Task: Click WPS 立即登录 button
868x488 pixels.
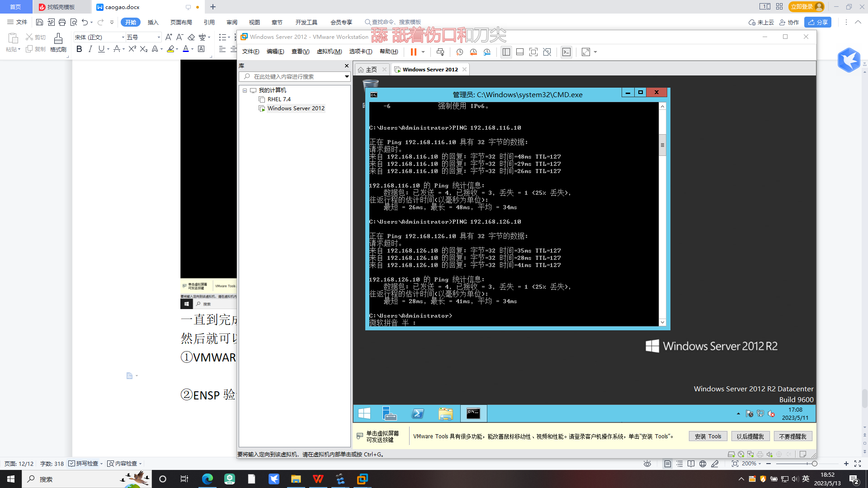Action: 807,7
